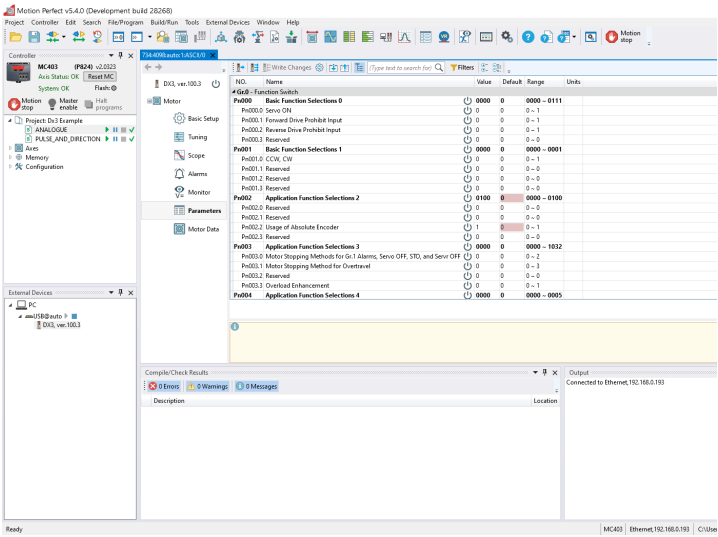Open a project with the folder icon
718x537 pixels.
tap(16, 37)
